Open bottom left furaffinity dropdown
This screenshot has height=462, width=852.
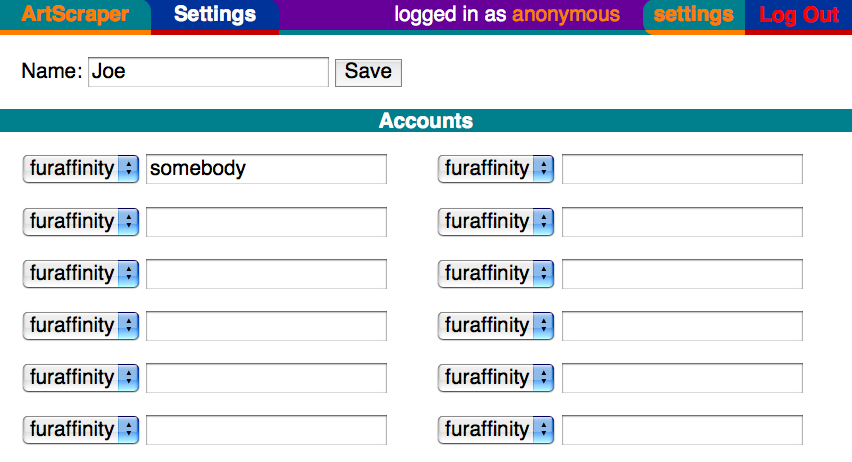(80, 430)
